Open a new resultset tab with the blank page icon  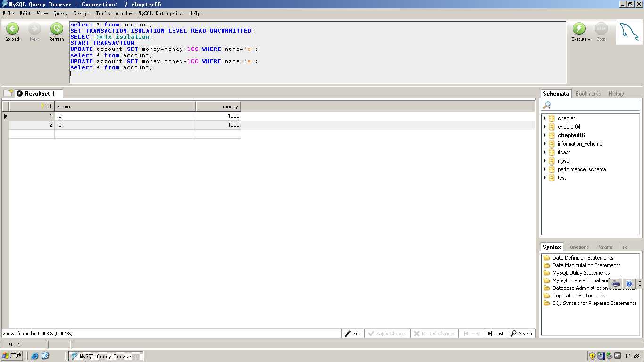click(8, 93)
